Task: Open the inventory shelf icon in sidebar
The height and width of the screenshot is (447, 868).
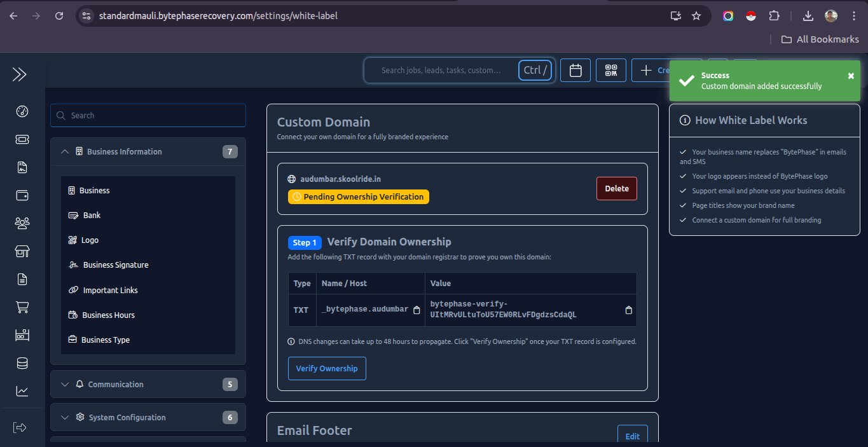Action: [x=22, y=335]
